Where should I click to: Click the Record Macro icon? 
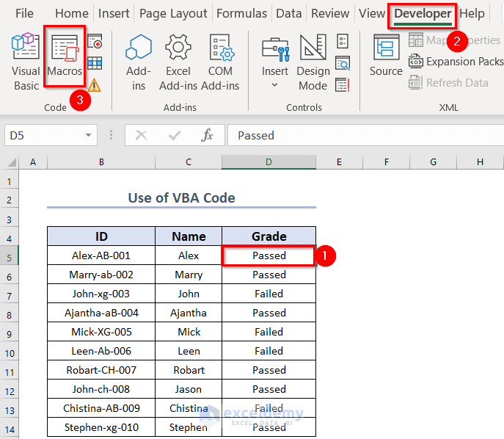tap(95, 41)
